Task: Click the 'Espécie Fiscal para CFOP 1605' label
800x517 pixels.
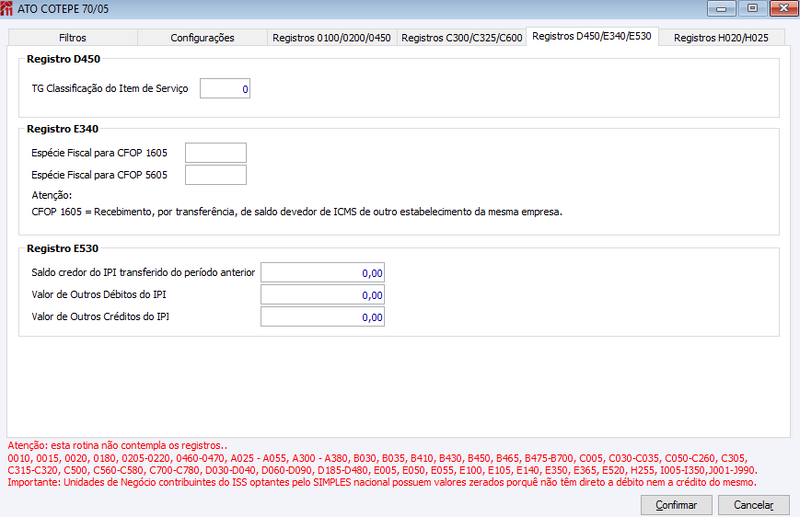Action: [x=99, y=153]
